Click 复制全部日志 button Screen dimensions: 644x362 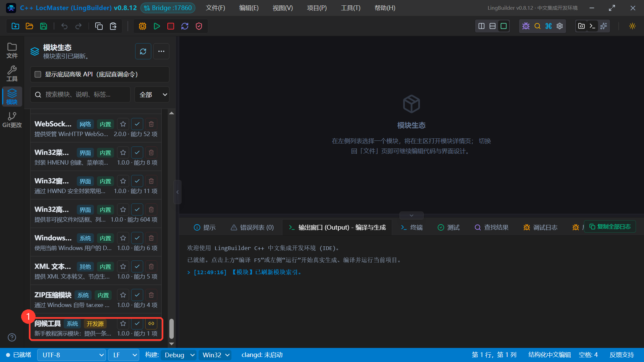(x=610, y=227)
